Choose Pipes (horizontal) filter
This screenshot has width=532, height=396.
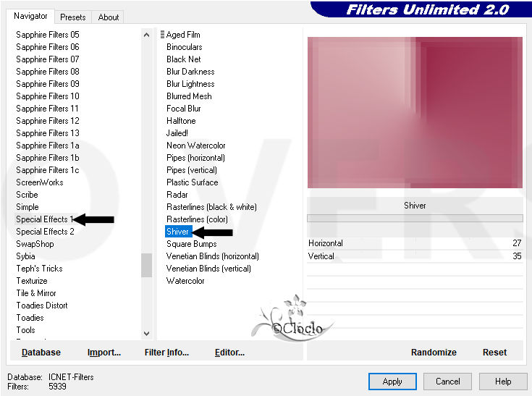click(x=195, y=158)
